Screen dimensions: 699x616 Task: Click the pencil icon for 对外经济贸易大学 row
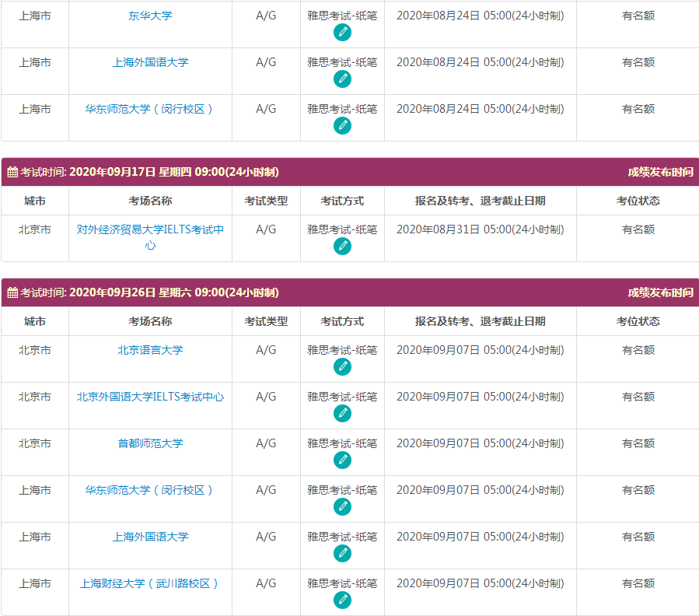(x=342, y=247)
